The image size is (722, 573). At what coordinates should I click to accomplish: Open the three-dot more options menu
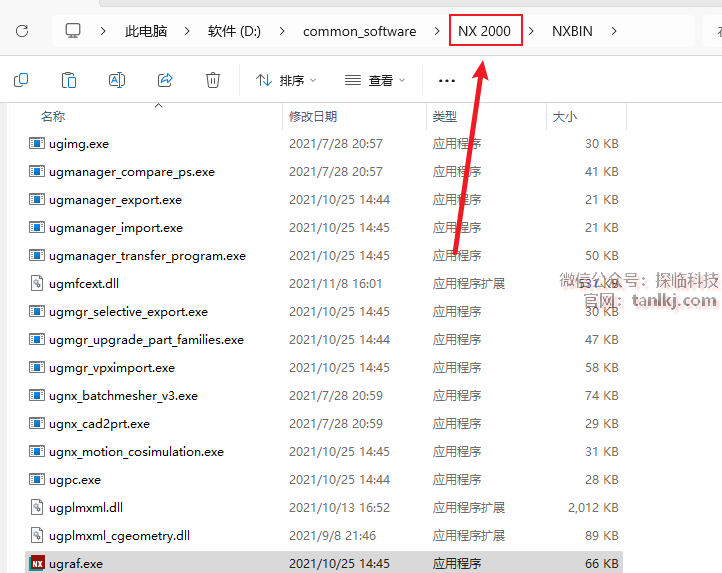pos(446,80)
